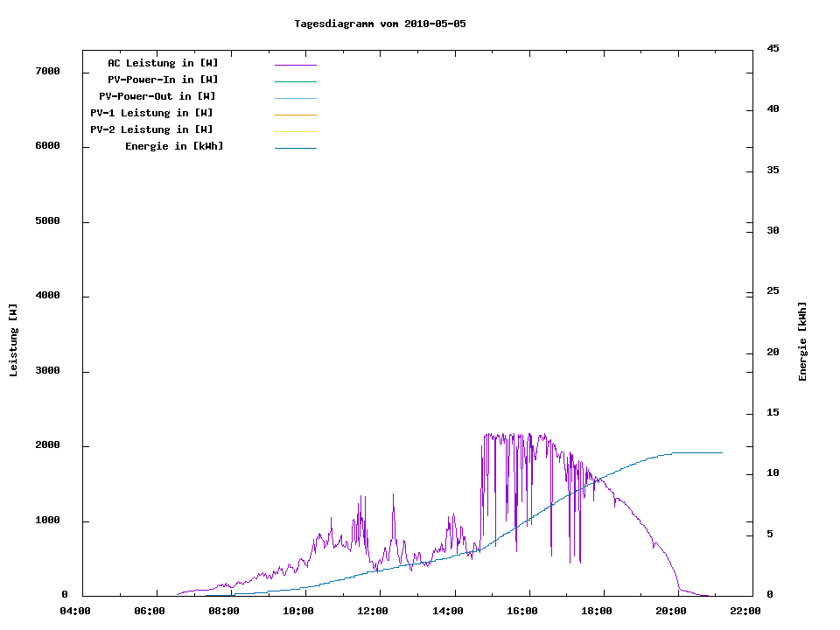Click the 45 value on the energy axis

(773, 48)
